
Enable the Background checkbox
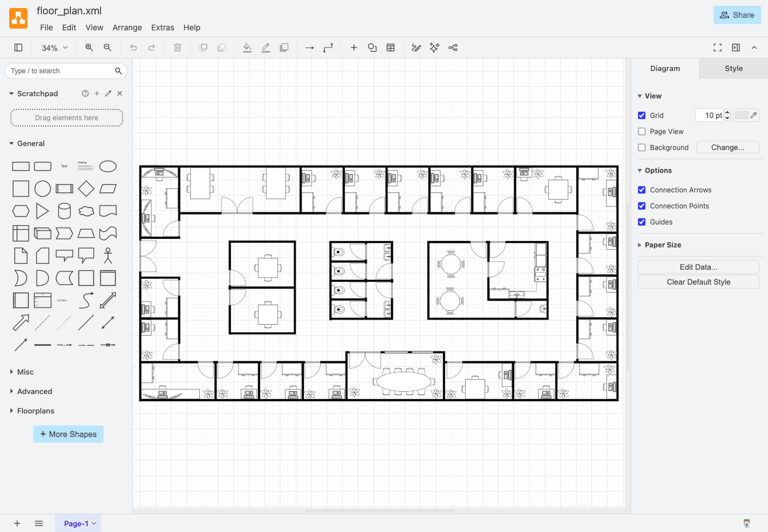coord(642,147)
